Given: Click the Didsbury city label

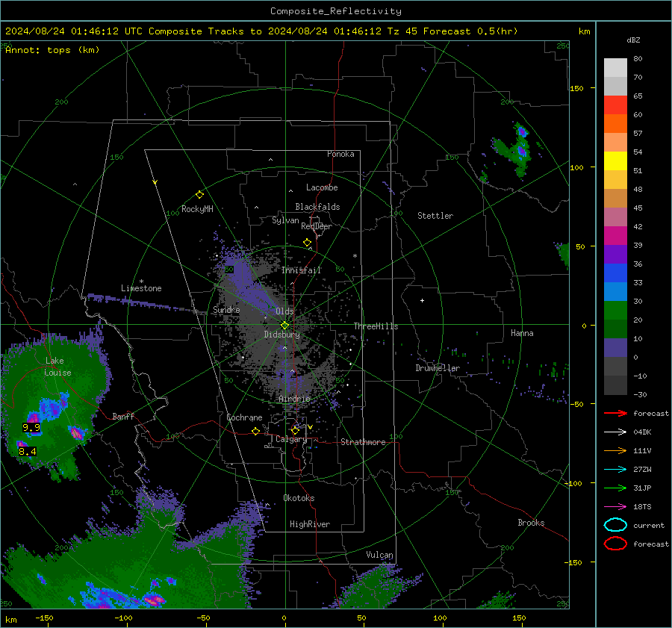Looking at the screenshot, I should (282, 335).
